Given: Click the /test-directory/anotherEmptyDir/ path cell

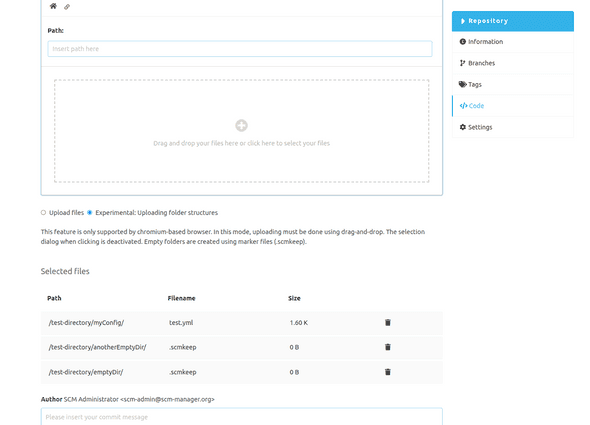Looking at the screenshot, I should click(x=97, y=347).
